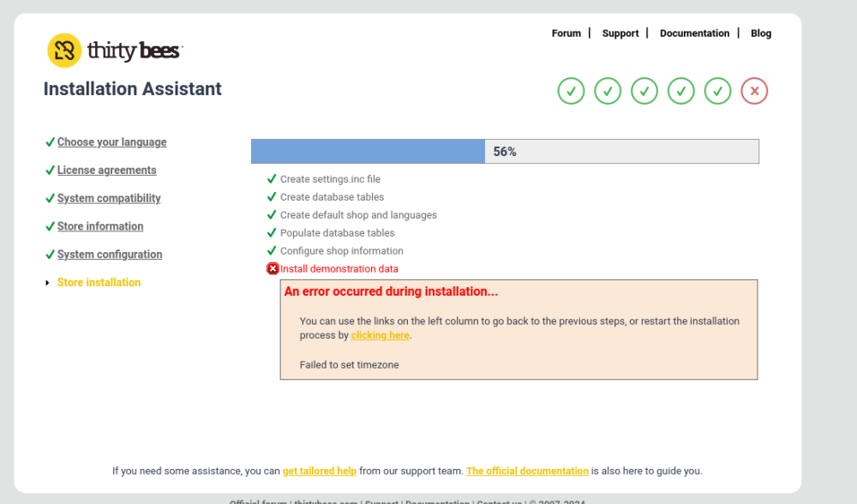Click the first green step checkmark circle
The image size is (857, 504).
click(571, 91)
